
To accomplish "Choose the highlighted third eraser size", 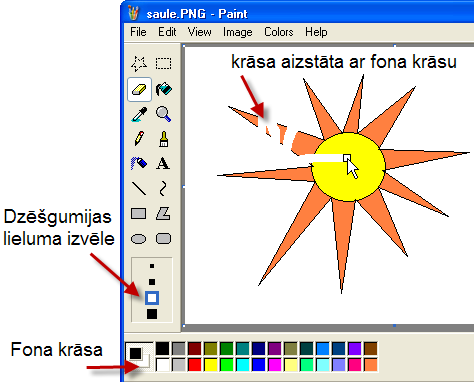I will (x=152, y=298).
